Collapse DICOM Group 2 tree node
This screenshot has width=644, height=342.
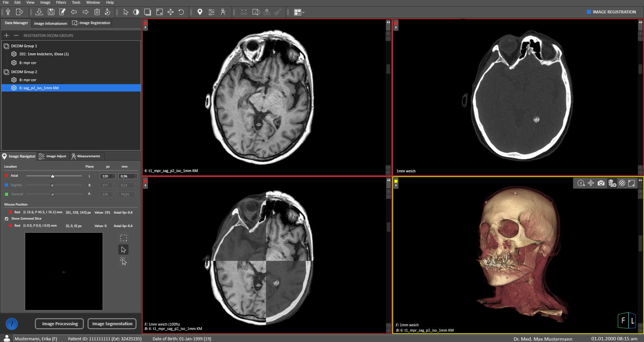(x=6, y=72)
